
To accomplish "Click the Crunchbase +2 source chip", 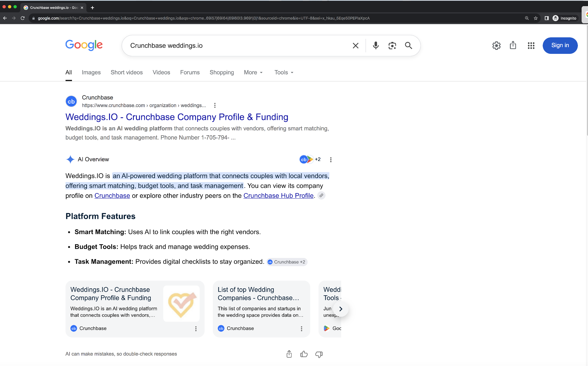I will point(287,262).
